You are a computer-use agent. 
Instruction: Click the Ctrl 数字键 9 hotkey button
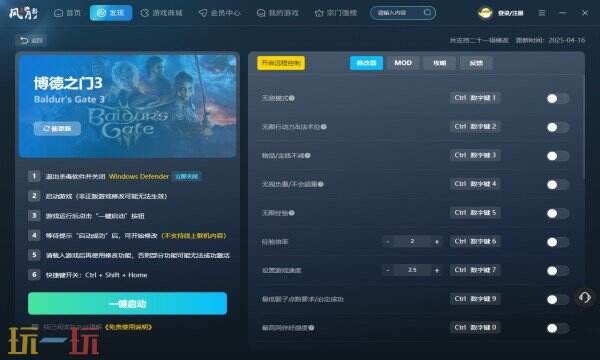475,299
